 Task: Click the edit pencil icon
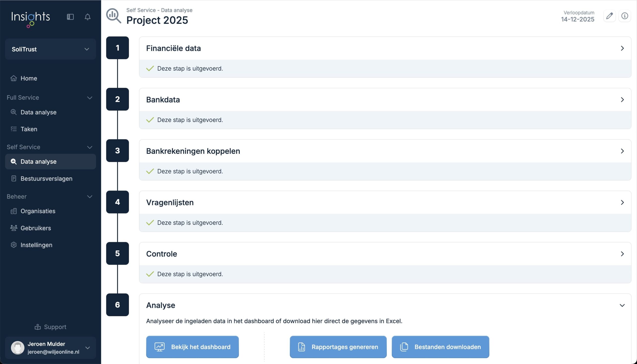pyautogui.click(x=609, y=16)
